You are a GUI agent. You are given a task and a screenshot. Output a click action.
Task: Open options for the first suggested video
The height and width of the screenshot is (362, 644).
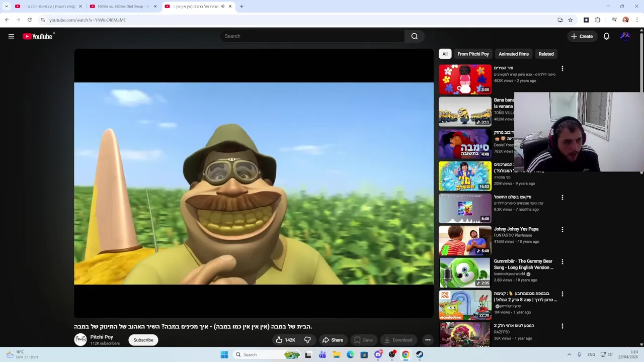pos(562,68)
